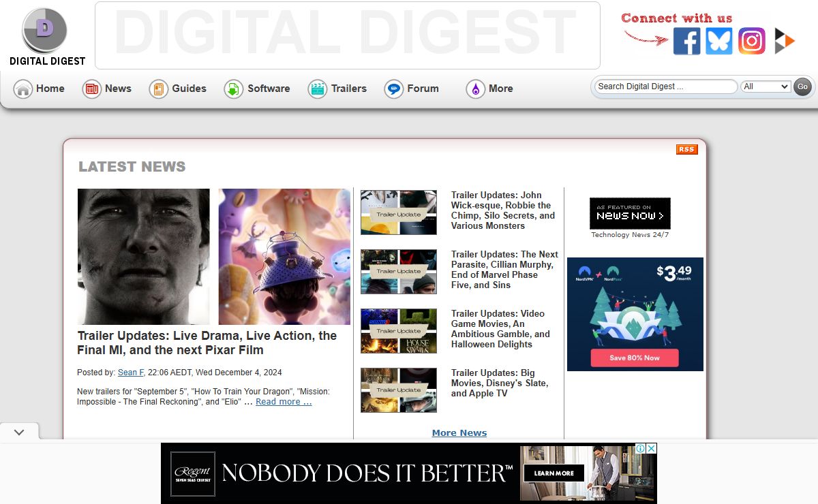The image size is (818, 504).
Task: Open the Big Movies, Disney's Slate article
Action: pos(500,383)
